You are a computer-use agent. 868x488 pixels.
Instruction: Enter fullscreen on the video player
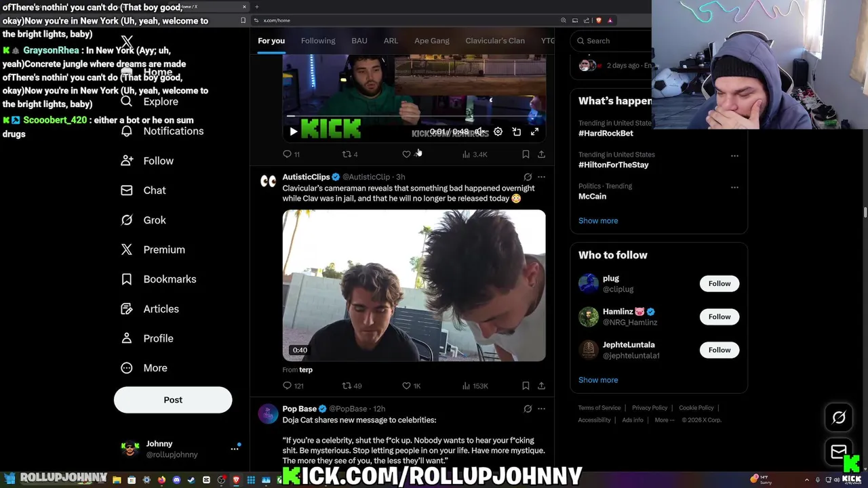tap(534, 132)
